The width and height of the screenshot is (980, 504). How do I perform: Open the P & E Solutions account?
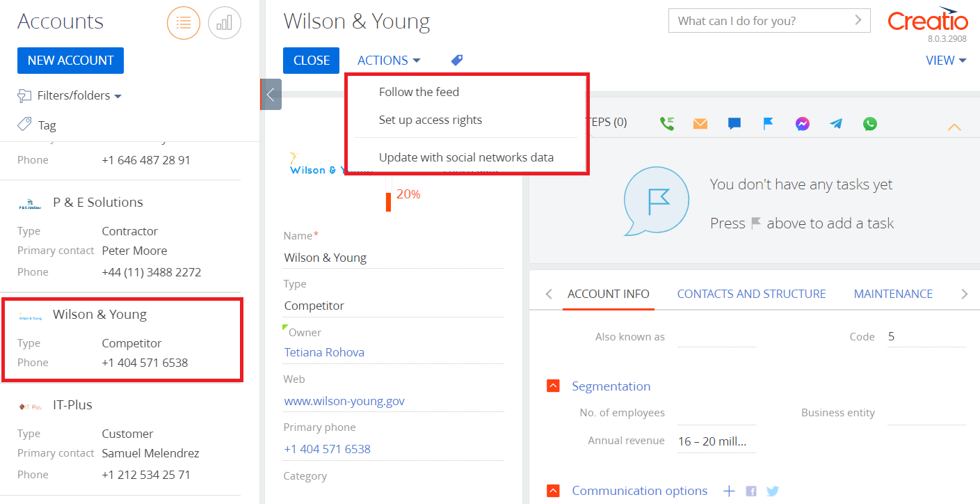point(98,203)
